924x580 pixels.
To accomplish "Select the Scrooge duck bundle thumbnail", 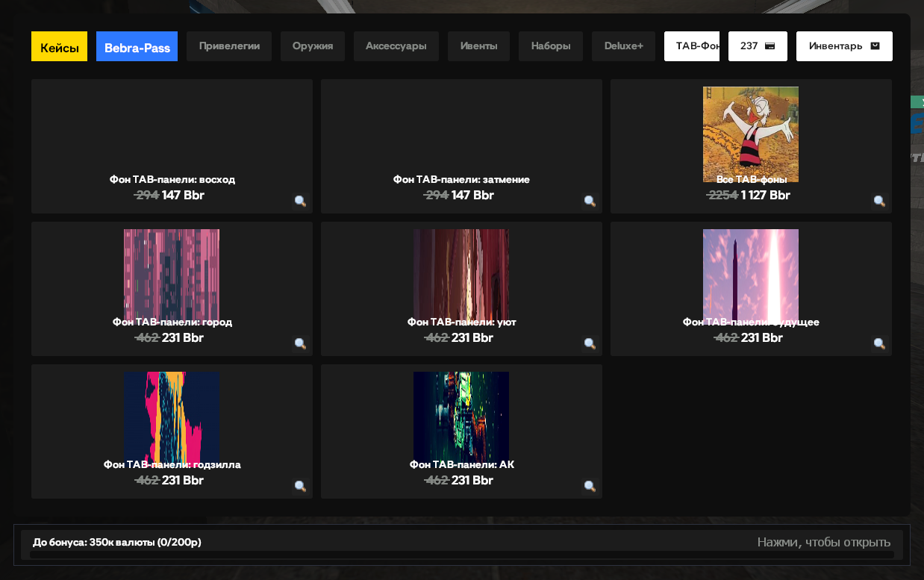I will [751, 134].
